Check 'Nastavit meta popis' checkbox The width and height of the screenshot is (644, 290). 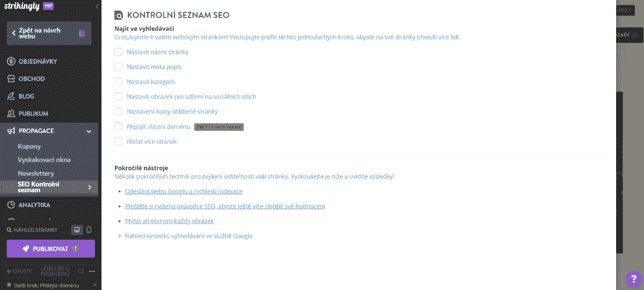[119, 67]
